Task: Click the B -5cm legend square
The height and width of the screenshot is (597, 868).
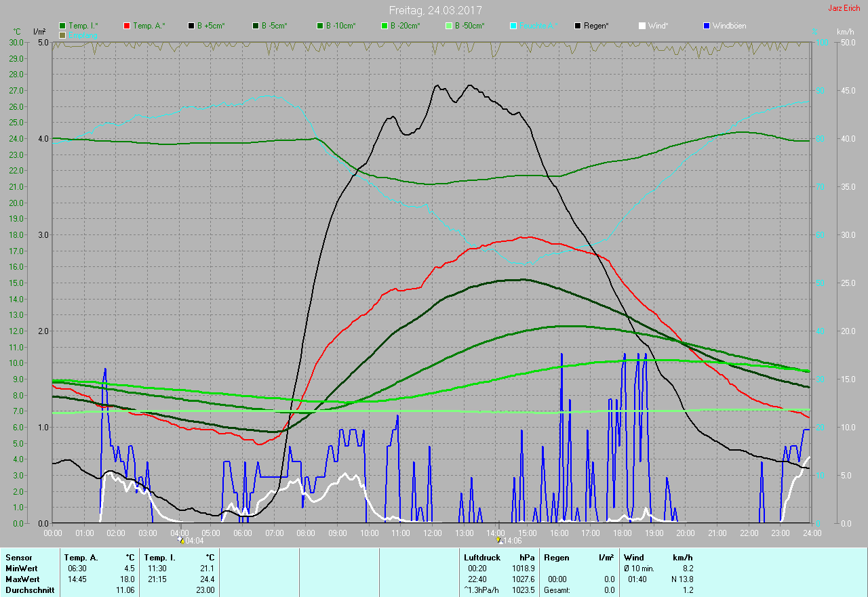Action: 256,26
